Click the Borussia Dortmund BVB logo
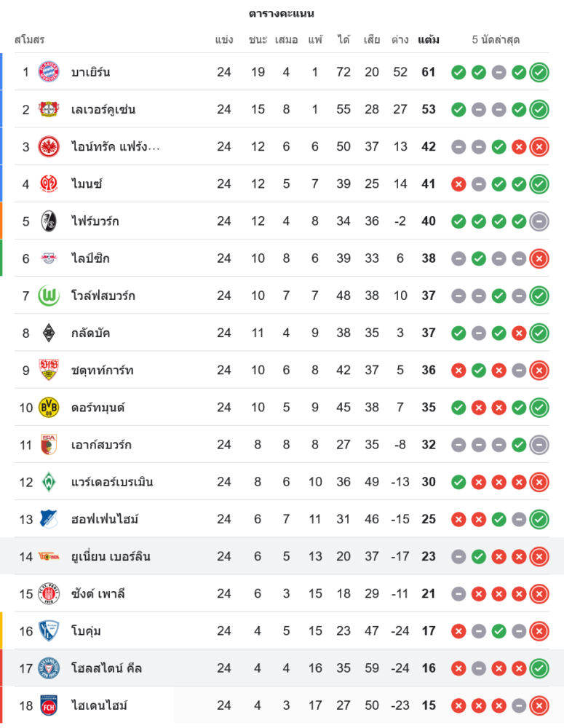564x728 pixels. click(49, 407)
